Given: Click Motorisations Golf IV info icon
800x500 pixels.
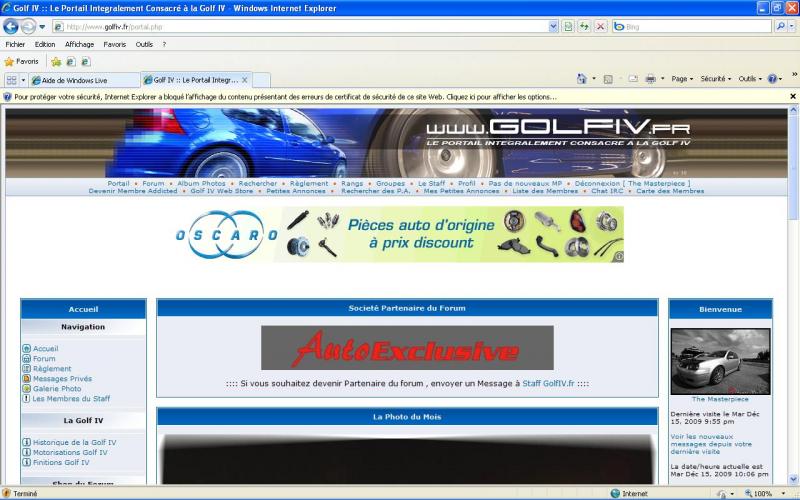Looking at the screenshot, I should (x=27, y=452).
